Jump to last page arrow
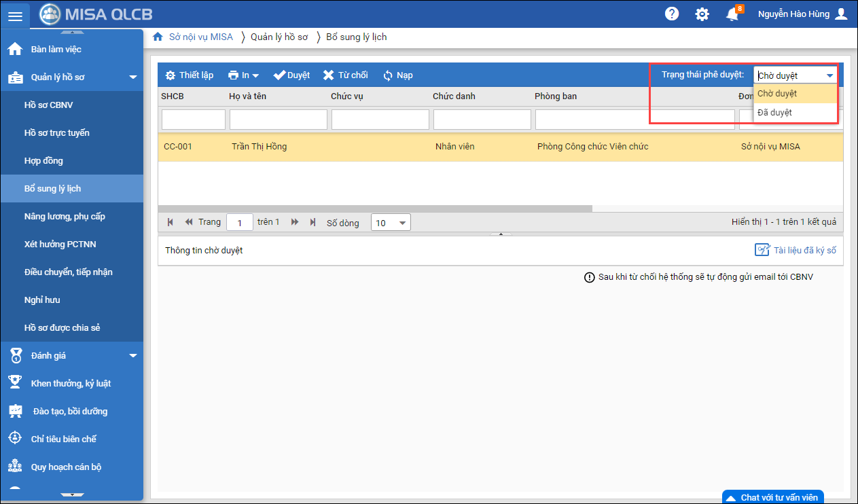The width and height of the screenshot is (858, 504). point(312,222)
